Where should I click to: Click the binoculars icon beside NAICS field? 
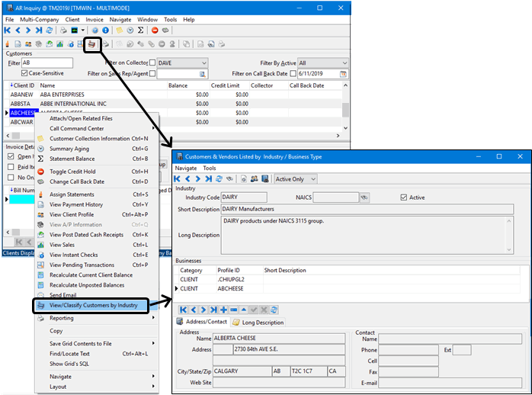coord(365,197)
